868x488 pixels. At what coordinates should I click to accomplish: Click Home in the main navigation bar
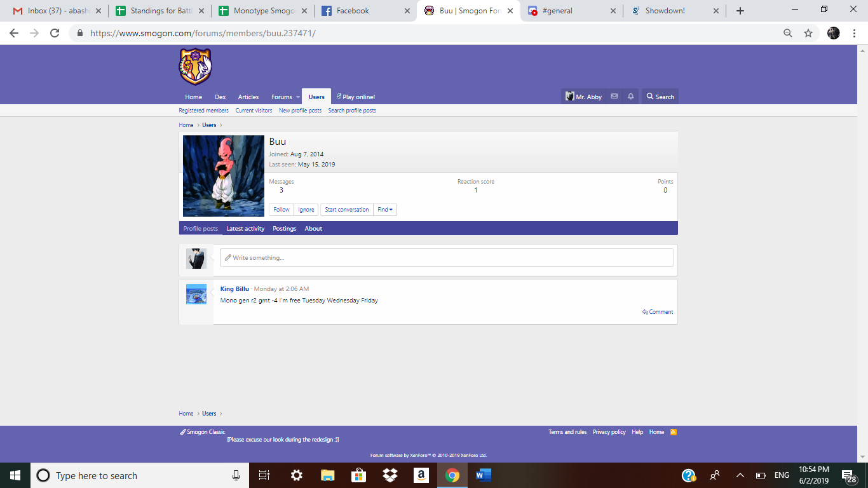194,97
